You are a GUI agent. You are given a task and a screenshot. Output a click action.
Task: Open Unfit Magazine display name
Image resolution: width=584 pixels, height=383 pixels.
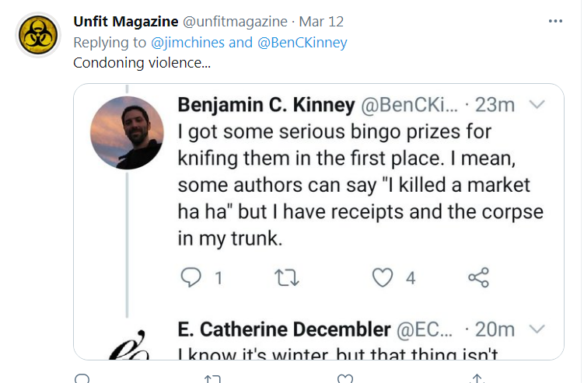point(126,22)
